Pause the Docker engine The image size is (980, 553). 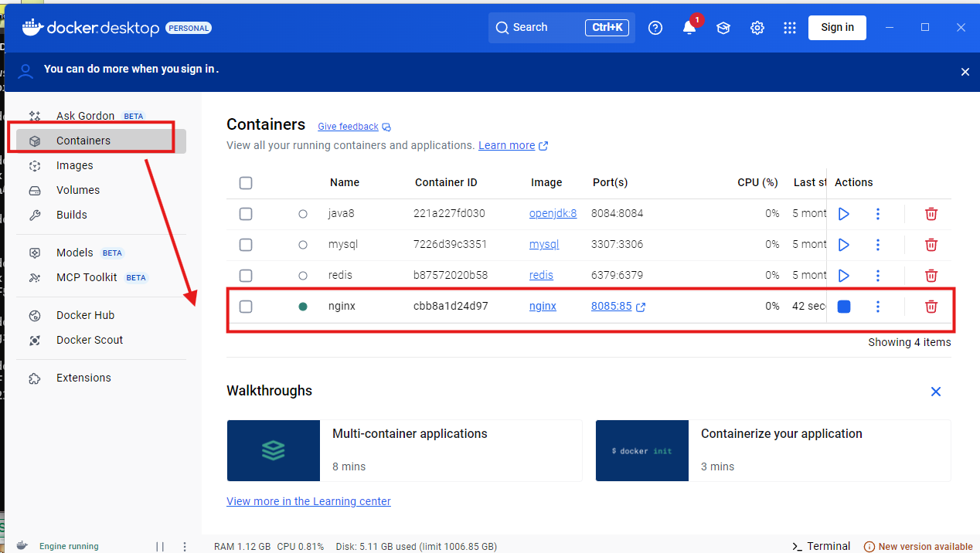tap(160, 546)
